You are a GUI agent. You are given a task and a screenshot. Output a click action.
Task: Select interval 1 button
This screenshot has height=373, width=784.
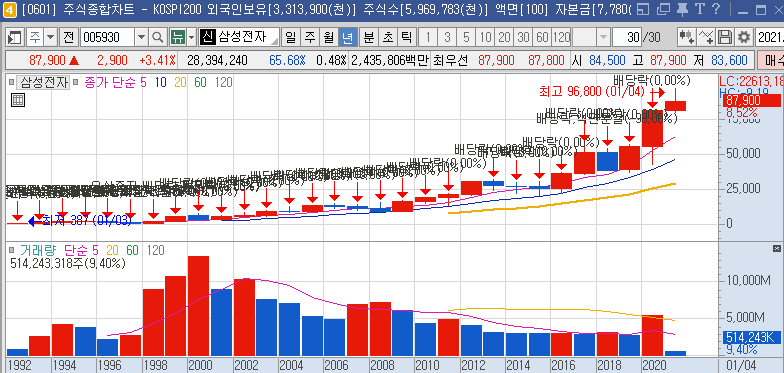click(428, 36)
